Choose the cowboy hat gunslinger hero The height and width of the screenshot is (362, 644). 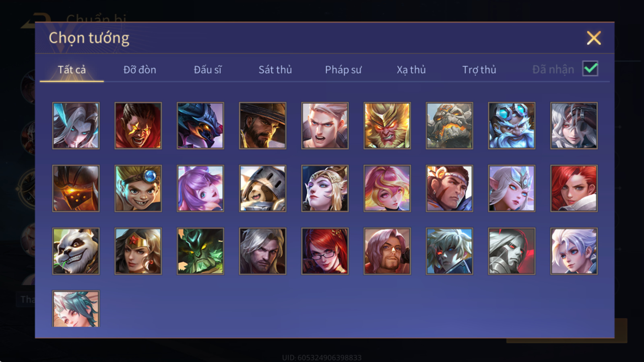[x=262, y=125]
